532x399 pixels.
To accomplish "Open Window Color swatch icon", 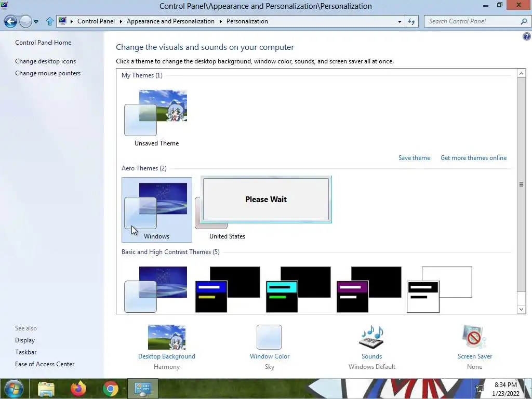I will click(269, 337).
